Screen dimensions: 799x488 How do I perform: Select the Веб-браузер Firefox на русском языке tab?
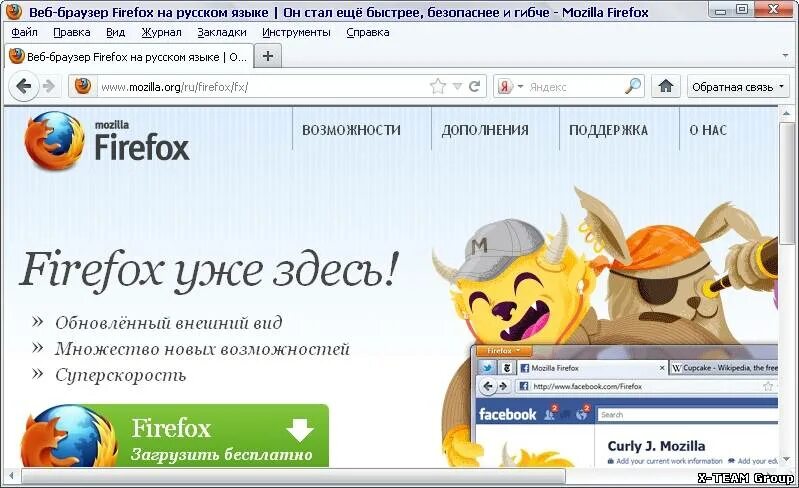pyautogui.click(x=128, y=56)
